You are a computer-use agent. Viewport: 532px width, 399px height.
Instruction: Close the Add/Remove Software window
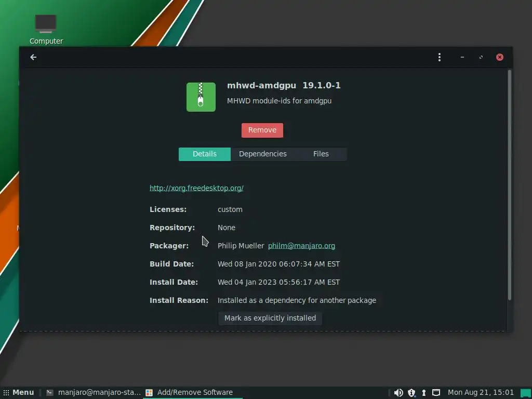click(x=499, y=57)
